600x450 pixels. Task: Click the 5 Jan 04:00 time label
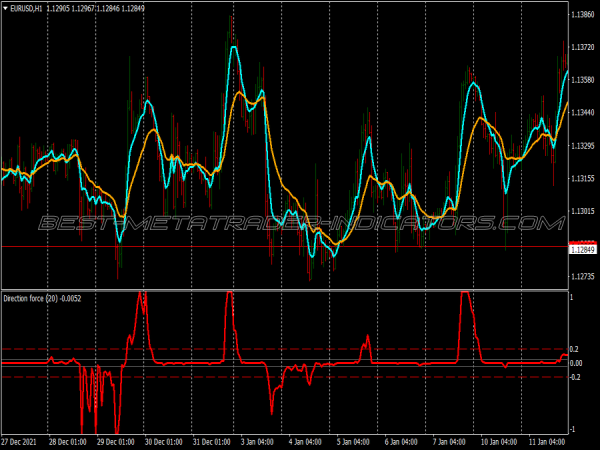coord(353,442)
